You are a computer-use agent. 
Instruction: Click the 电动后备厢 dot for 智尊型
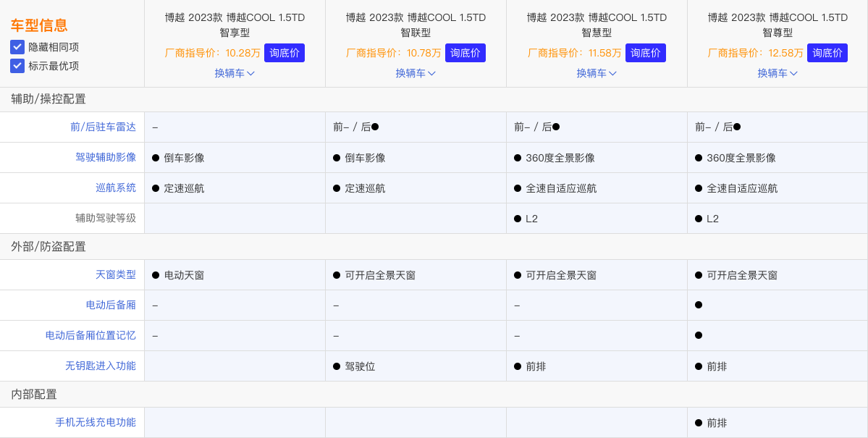coord(699,305)
